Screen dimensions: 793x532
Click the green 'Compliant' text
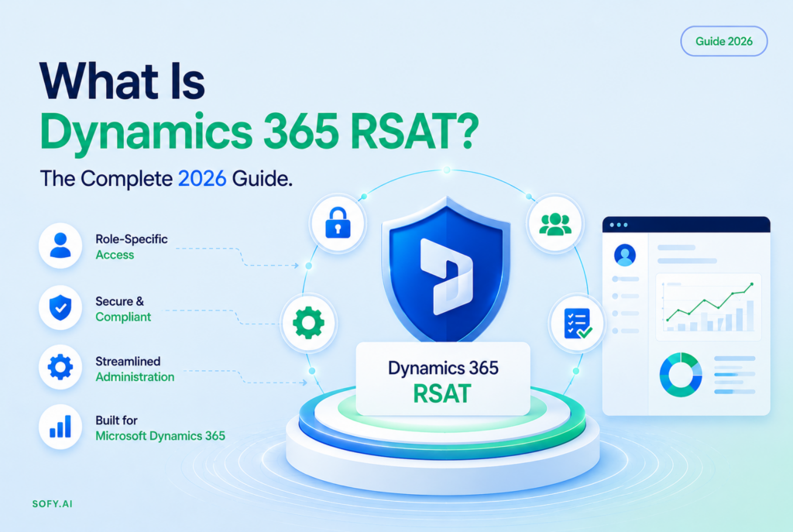point(123,317)
